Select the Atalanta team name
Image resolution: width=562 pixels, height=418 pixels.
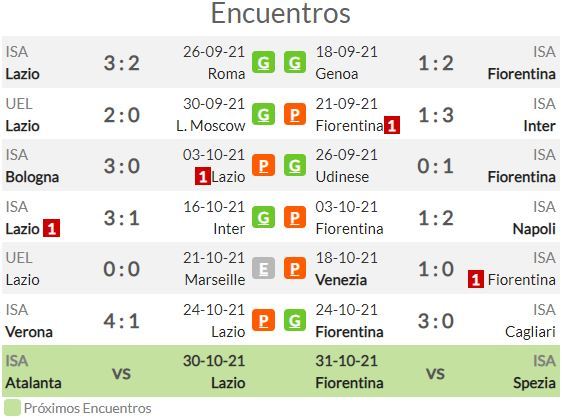(33, 383)
